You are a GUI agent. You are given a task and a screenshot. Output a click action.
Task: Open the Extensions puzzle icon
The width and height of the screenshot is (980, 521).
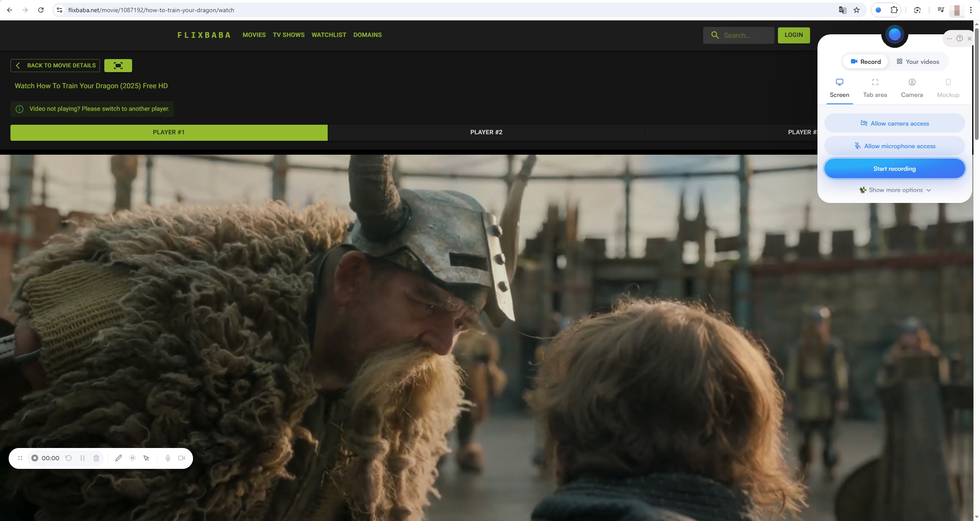[x=894, y=10]
